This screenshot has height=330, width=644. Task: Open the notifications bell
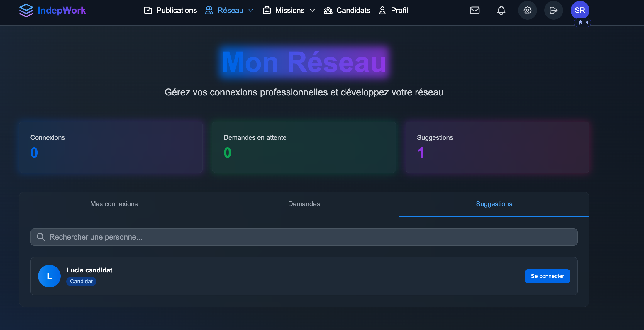(x=501, y=10)
